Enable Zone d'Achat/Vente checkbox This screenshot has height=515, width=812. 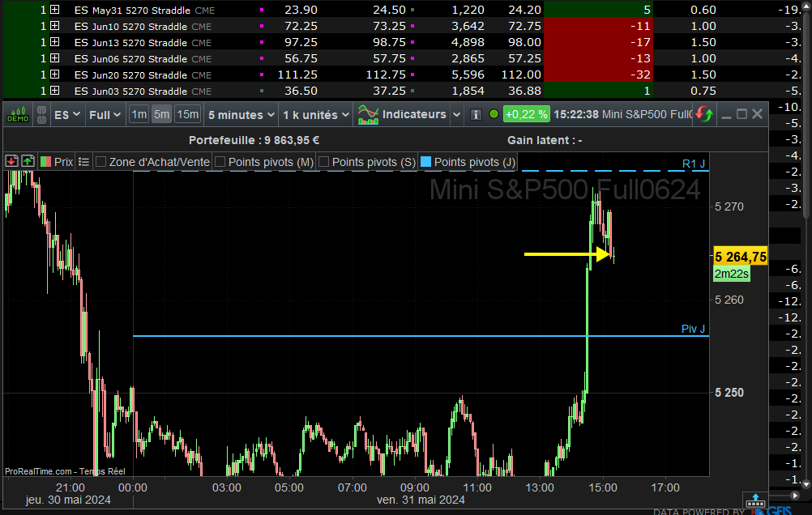point(101,162)
